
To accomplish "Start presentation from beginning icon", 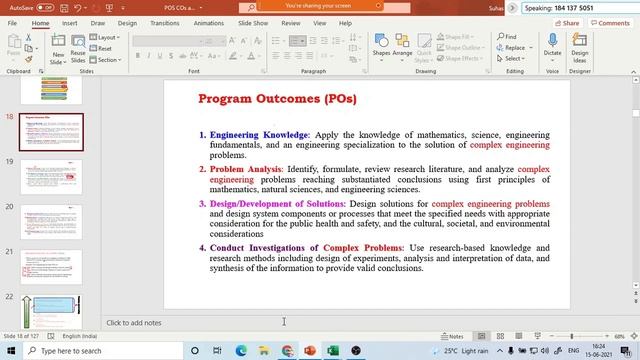I will [x=109, y=8].
